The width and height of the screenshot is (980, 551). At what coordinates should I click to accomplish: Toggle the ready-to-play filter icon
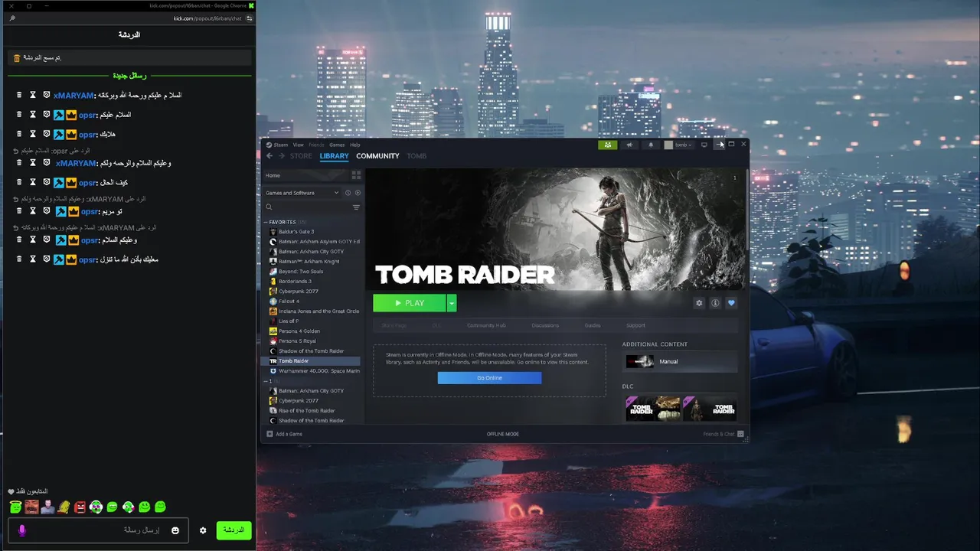coord(358,193)
